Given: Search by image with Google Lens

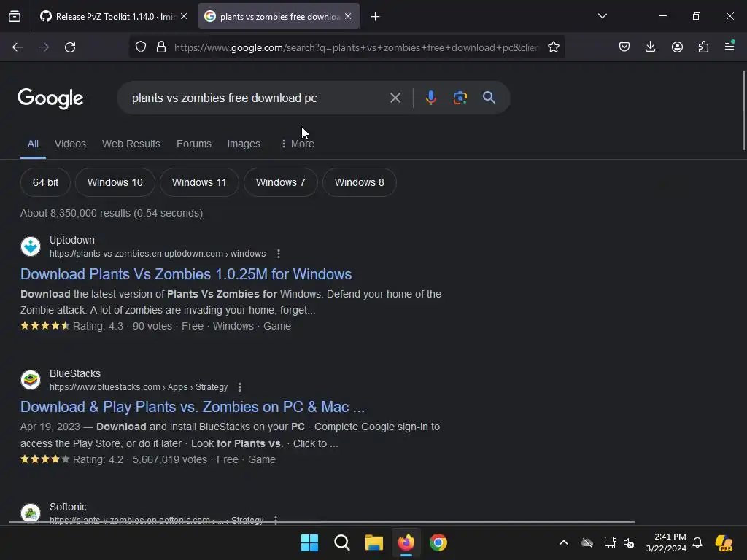Looking at the screenshot, I should coord(460,98).
